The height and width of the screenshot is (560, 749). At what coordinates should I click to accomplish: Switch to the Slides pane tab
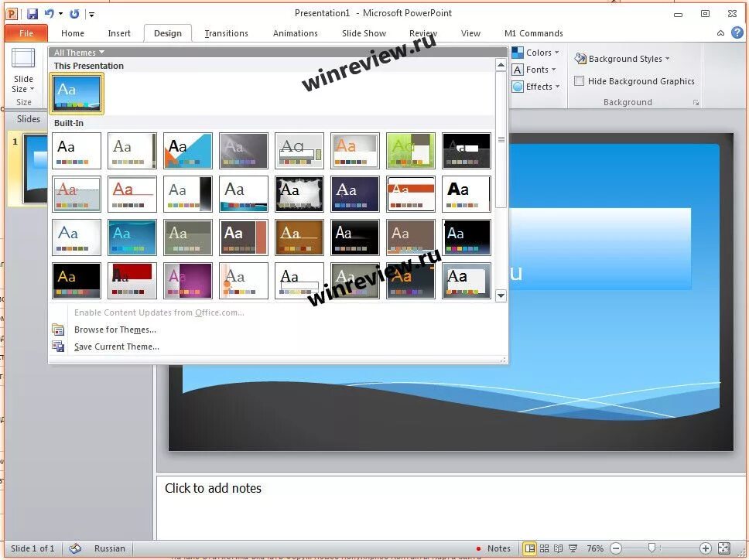pyautogui.click(x=29, y=119)
